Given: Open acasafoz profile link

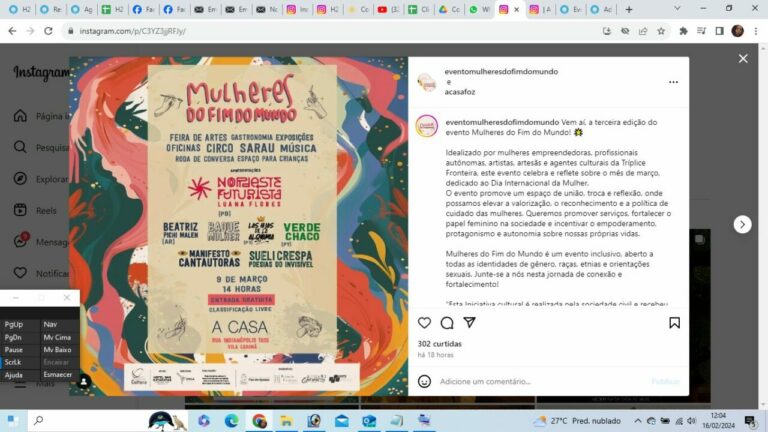Looking at the screenshot, I should click(x=459, y=92).
